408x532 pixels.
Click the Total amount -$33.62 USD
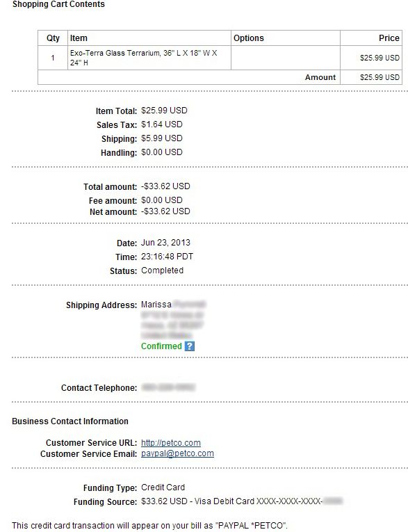click(165, 186)
